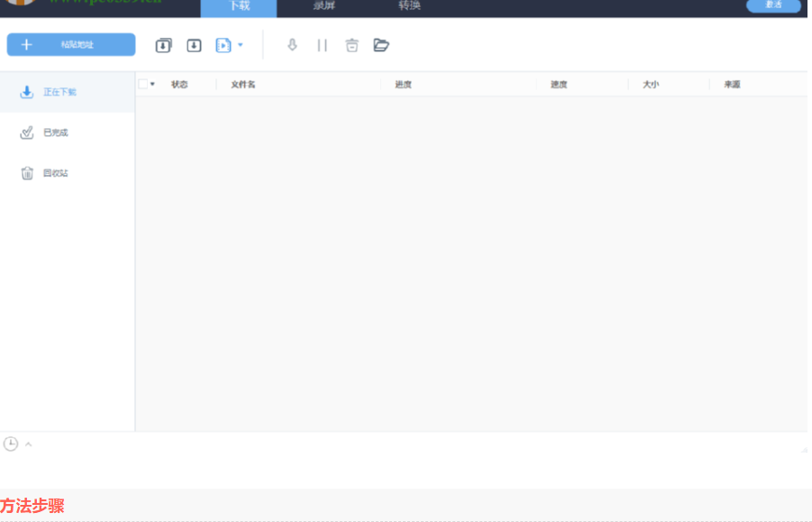Click the 大小 column header
This screenshot has height=522, width=812.
[x=651, y=85]
